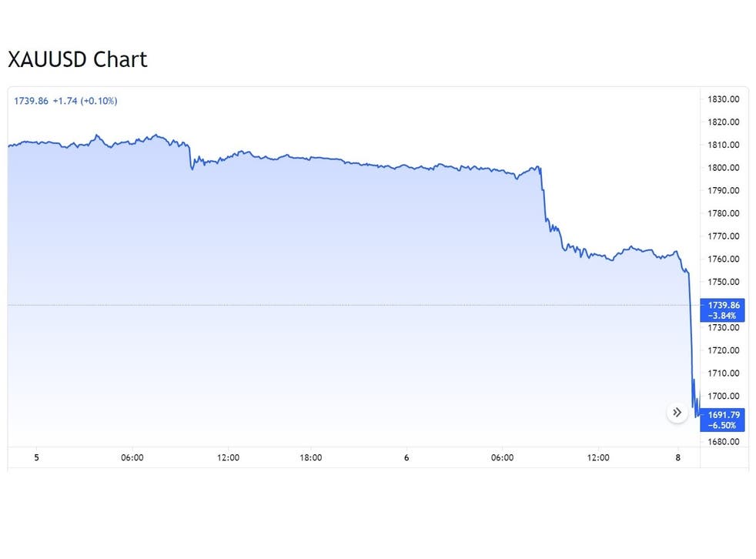The height and width of the screenshot is (559, 756).
Task: Click the 12:00 label after day 6
Action: (x=598, y=457)
